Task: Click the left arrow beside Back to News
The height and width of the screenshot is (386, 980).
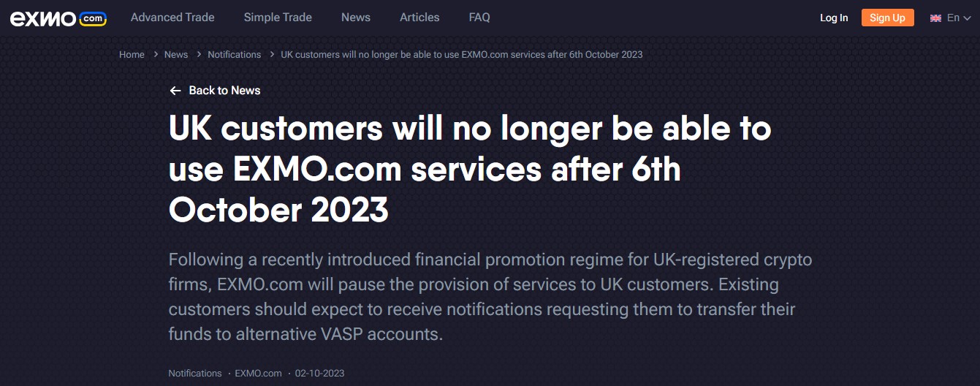Action: click(x=175, y=91)
